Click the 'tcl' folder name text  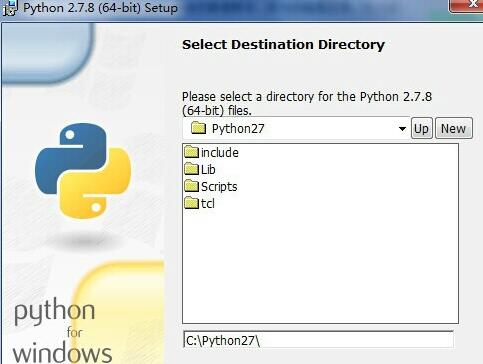click(x=208, y=204)
